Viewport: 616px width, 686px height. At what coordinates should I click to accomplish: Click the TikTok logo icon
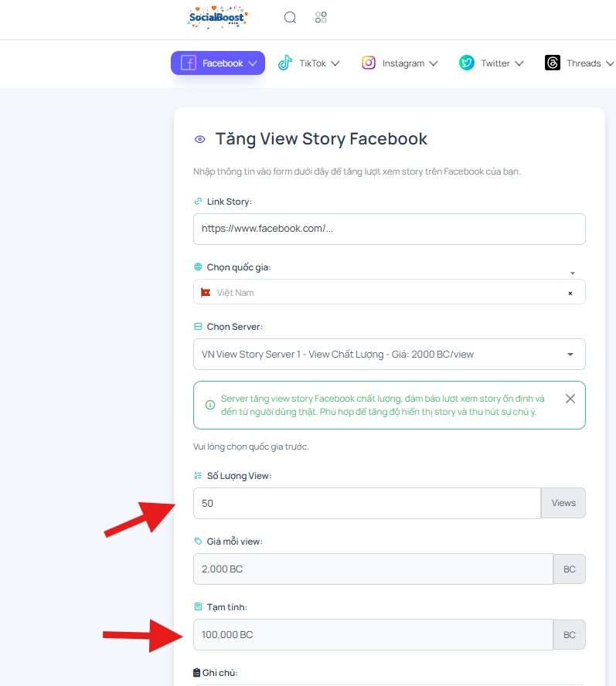(285, 63)
